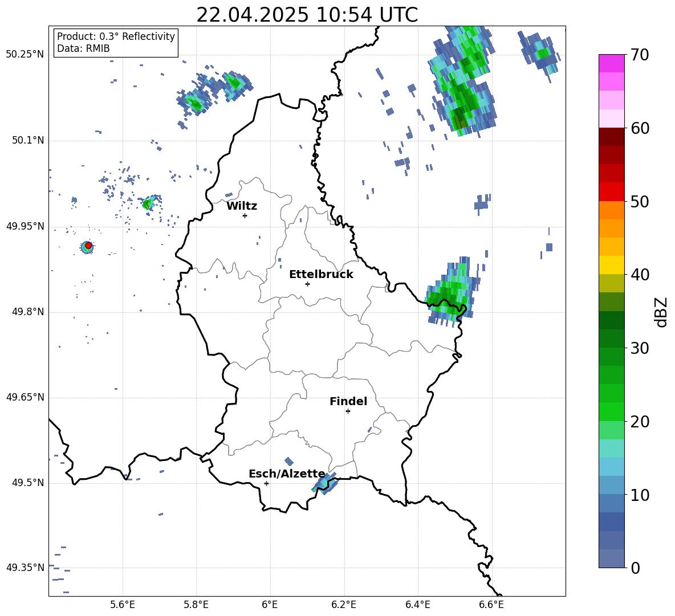Image resolution: width=675 pixels, height=616 pixels.
Task: Click the 10 colorbar tick label
Action: (640, 495)
